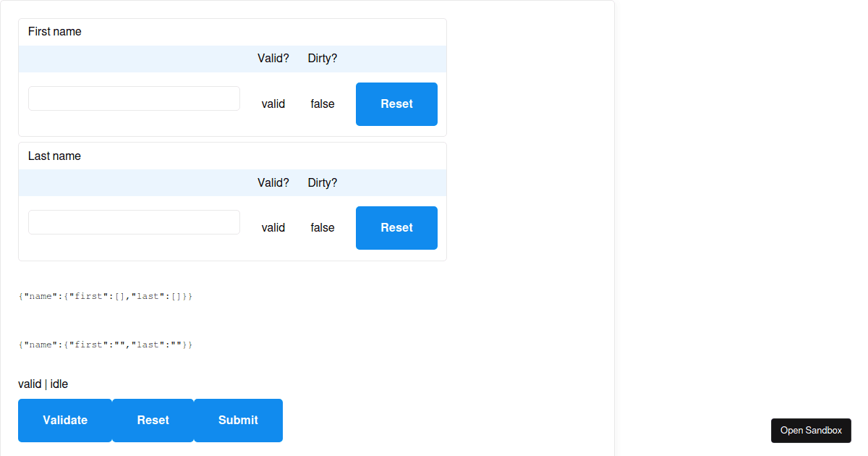Click inside the First name input field
Viewport: 868px width, 456px height.
134,98
